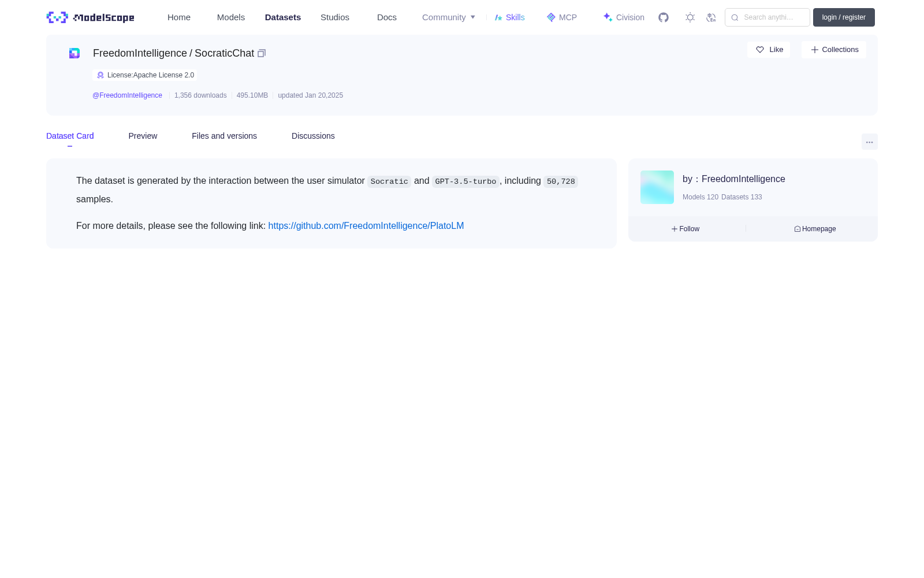Click the search magnifier icon
924x578 pixels.
[x=735, y=17]
